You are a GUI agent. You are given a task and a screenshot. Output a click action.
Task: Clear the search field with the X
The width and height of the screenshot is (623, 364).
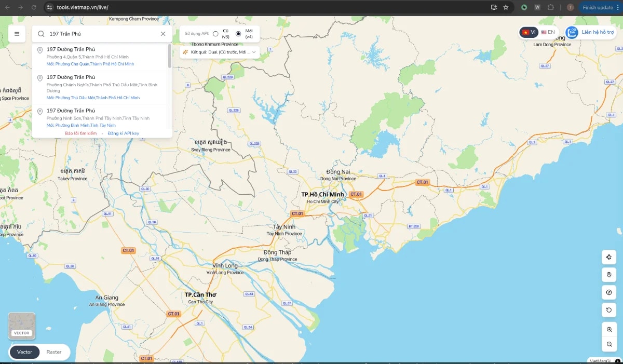pyautogui.click(x=162, y=33)
